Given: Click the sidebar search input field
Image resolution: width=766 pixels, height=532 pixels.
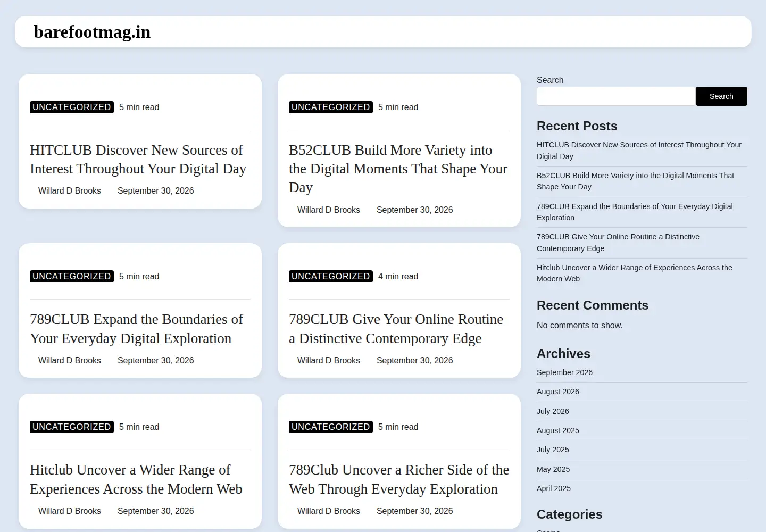Looking at the screenshot, I should point(616,96).
